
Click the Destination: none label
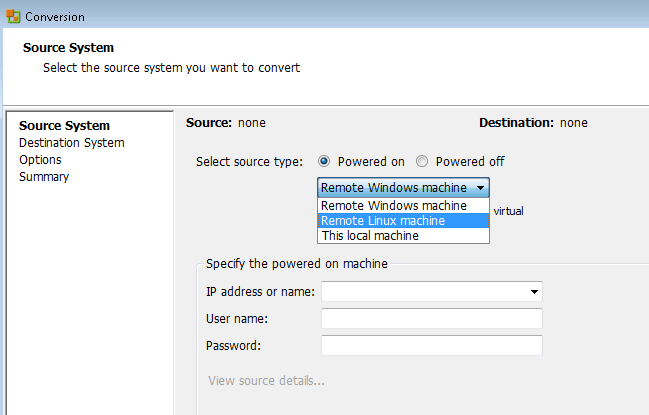click(x=533, y=123)
